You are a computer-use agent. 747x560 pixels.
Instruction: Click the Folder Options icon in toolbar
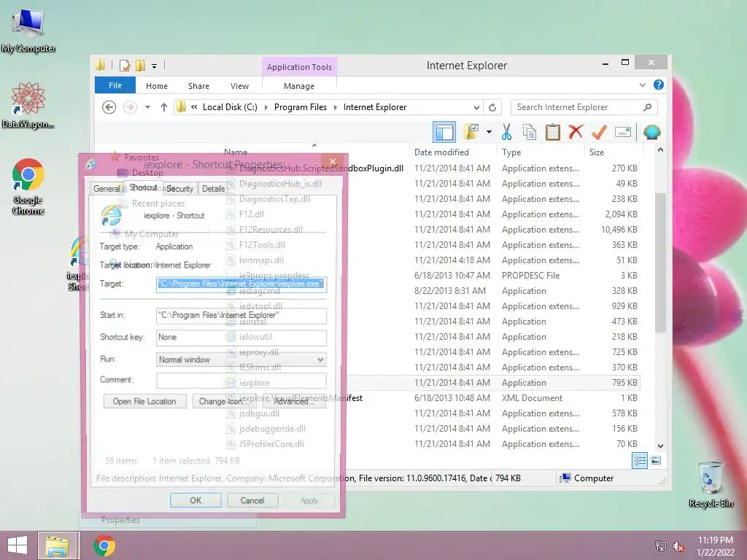471,132
